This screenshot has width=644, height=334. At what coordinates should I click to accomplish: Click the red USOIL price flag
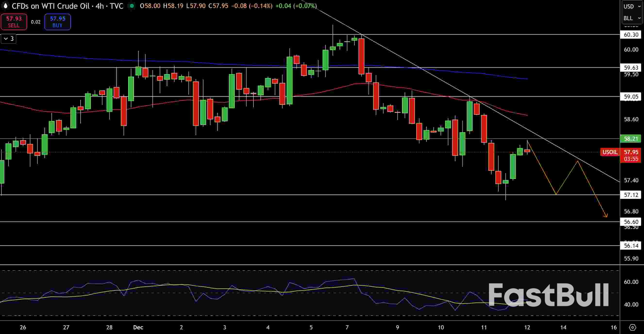click(x=610, y=152)
